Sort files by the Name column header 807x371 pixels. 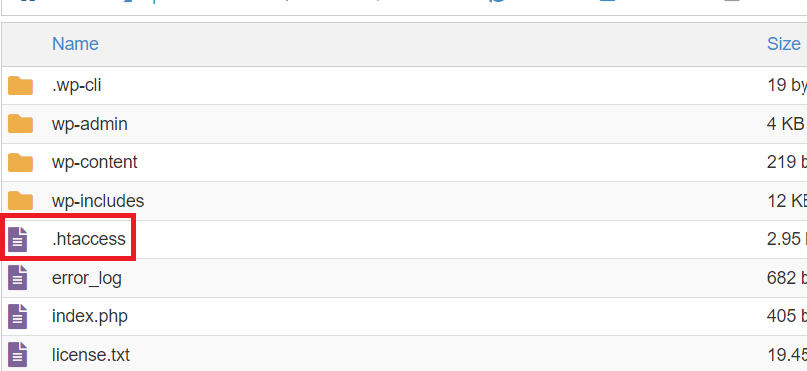(x=75, y=44)
